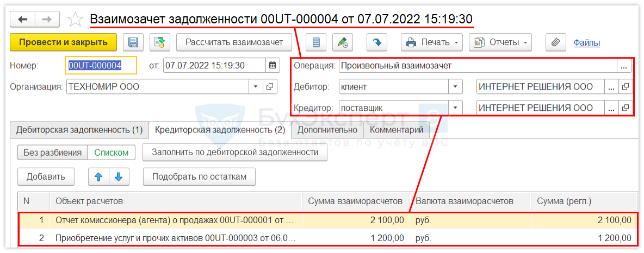Open debtor ИНТЕРНЕТ РЕШЕНИЯ ООО card icon
The image size is (644, 253).
[x=625, y=87]
